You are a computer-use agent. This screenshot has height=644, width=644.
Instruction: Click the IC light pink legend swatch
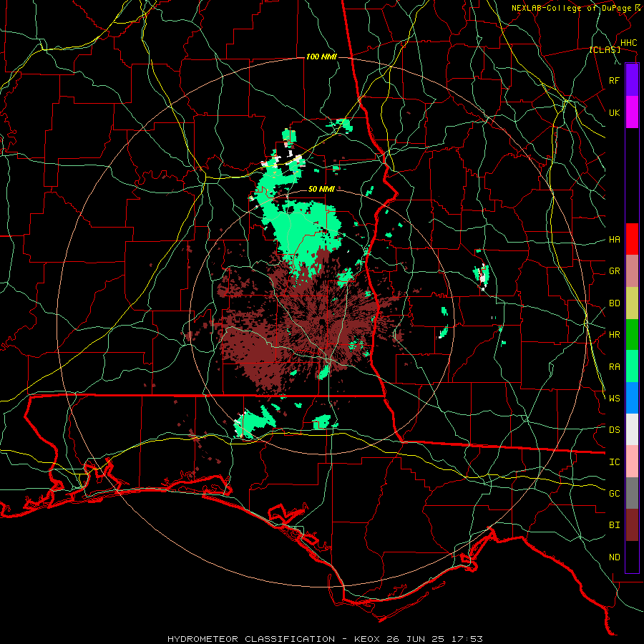[x=632, y=462]
